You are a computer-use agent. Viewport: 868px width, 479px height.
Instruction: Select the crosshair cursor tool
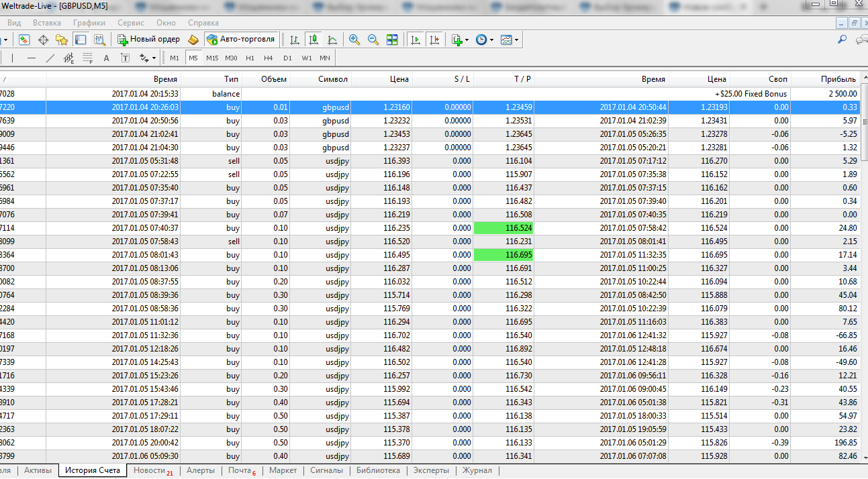(43, 40)
